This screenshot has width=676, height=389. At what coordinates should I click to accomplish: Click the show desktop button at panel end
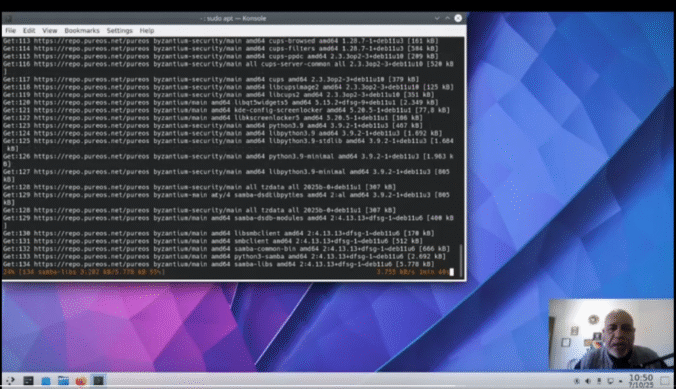tap(666, 381)
